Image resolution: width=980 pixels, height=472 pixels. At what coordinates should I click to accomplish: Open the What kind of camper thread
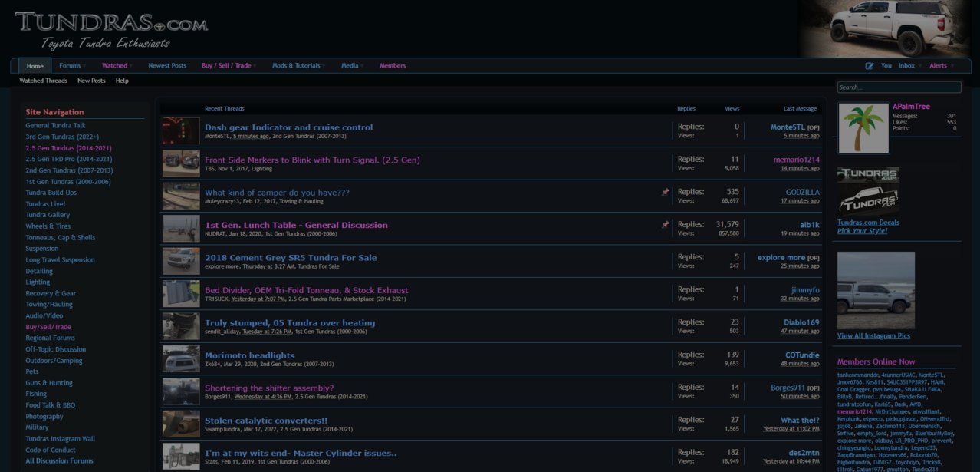coord(277,193)
